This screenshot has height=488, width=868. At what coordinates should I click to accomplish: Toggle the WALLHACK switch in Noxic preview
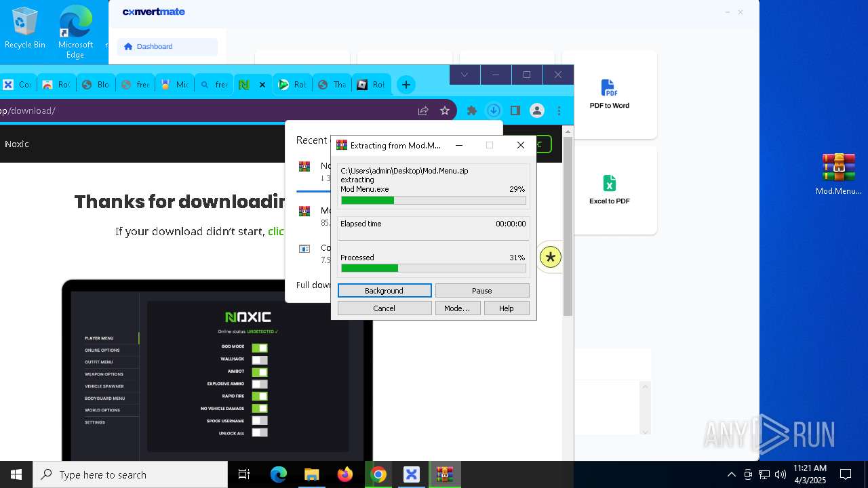260,360
